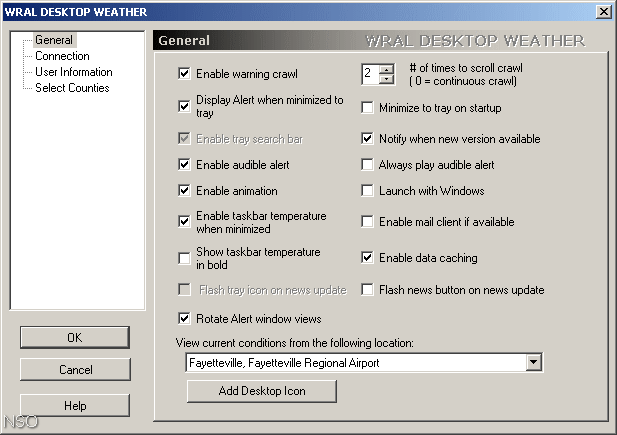617x435 pixels.
Task: Close the WRAL Desktop Weather dialog
Action: click(604, 12)
